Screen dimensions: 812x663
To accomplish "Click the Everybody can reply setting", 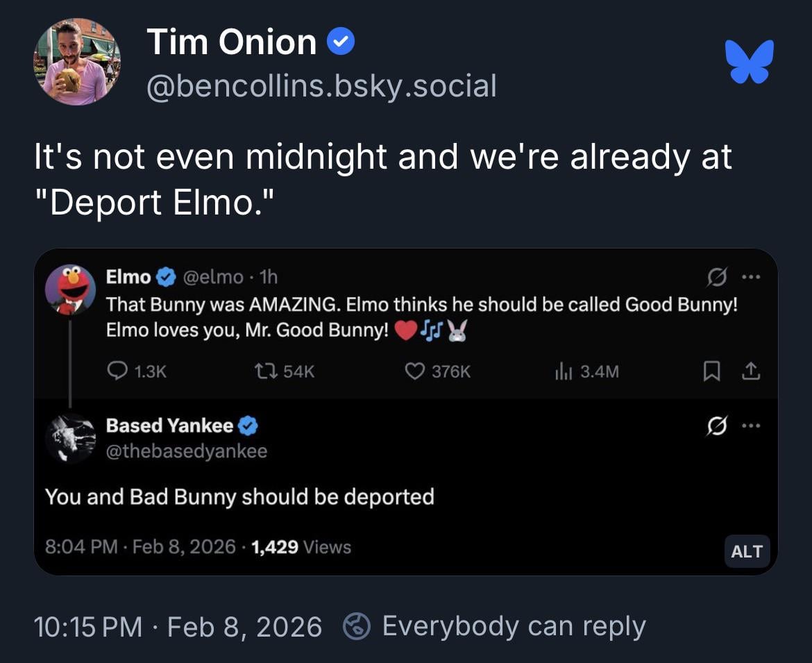I will click(x=495, y=626).
